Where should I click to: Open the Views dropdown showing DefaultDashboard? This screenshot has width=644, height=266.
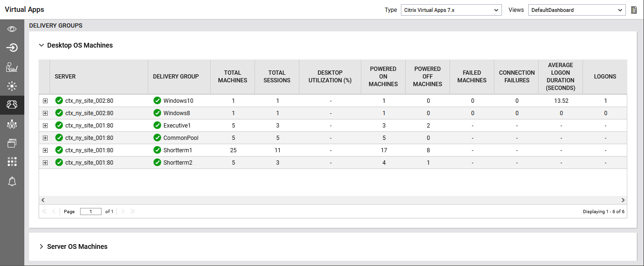[x=576, y=10]
